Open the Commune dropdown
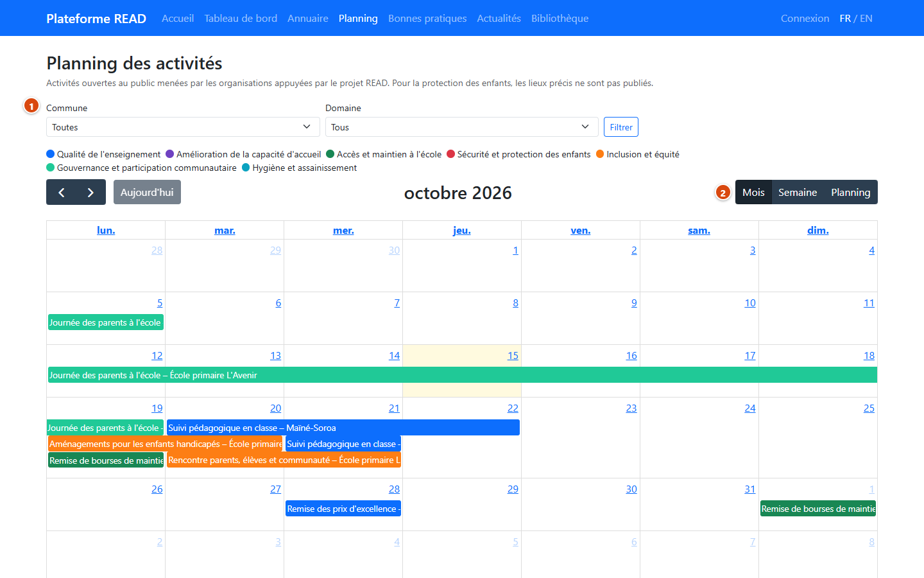The width and height of the screenshot is (924, 578). 183,127
